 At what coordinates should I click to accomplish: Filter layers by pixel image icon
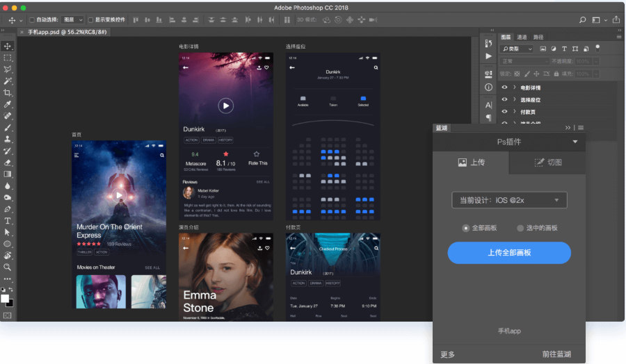pyautogui.click(x=543, y=49)
